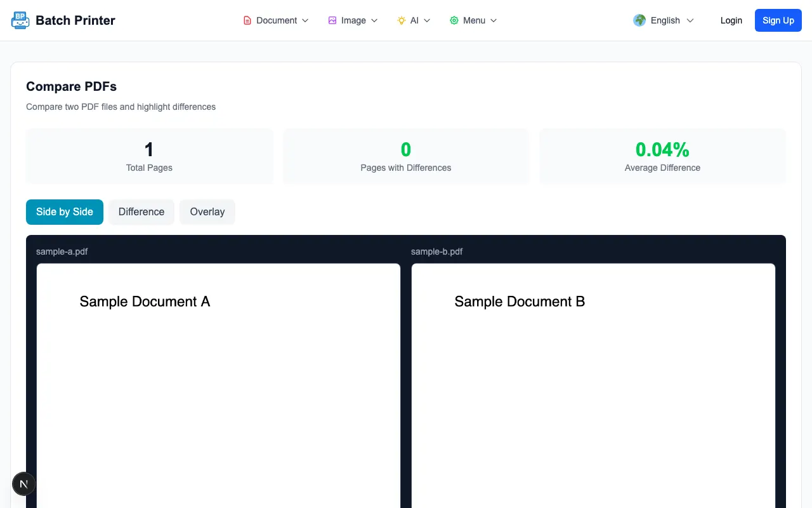Open the Image menu
812x508 pixels.
[353, 20]
